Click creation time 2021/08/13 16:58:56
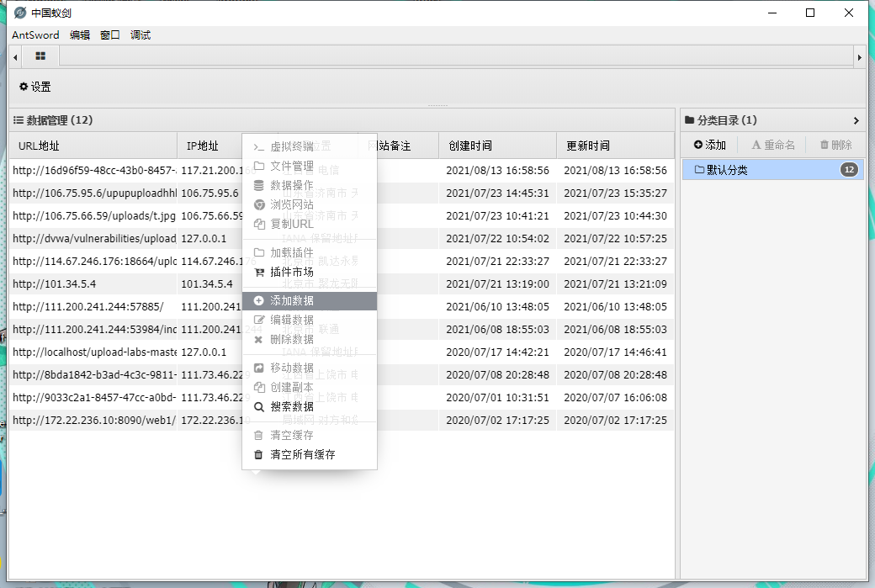 [497, 170]
